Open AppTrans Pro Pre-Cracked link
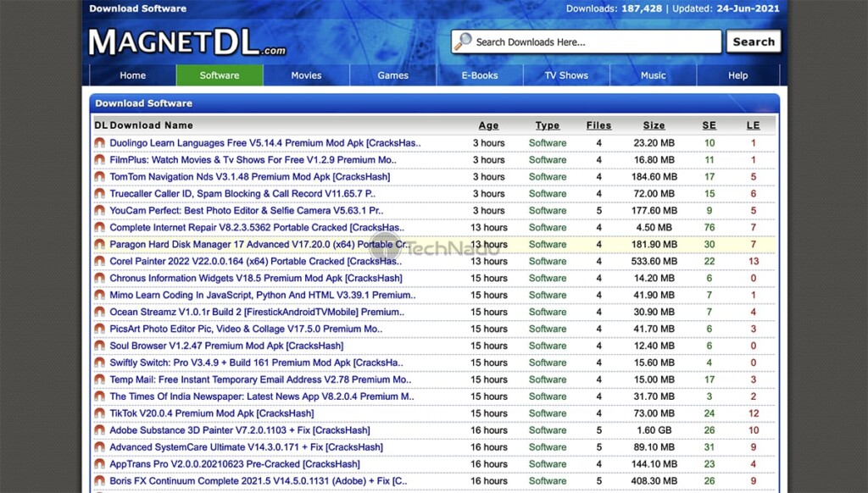 [x=235, y=463]
